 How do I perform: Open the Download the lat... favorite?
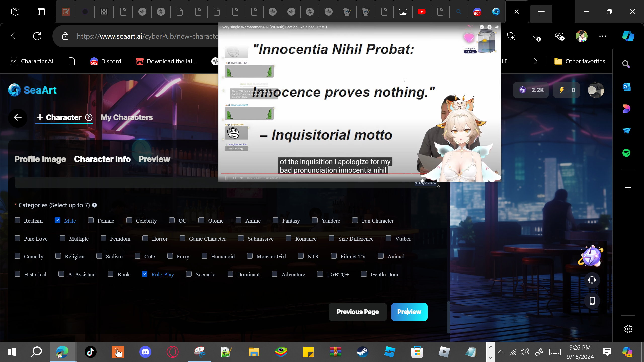point(167,61)
